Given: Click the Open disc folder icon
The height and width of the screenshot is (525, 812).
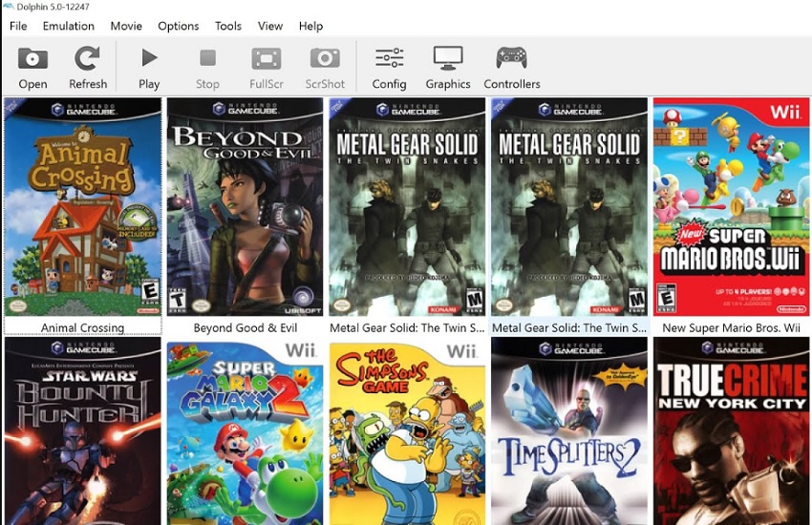Looking at the screenshot, I should click(32, 59).
